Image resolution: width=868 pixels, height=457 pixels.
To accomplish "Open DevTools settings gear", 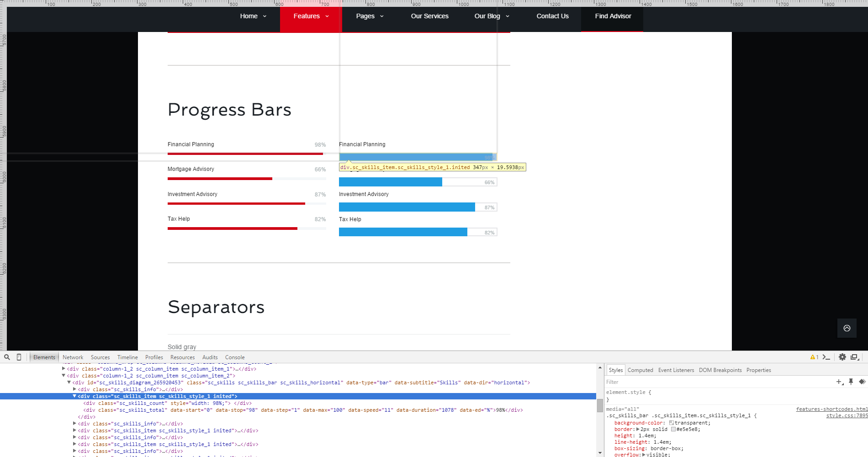I will [x=842, y=357].
